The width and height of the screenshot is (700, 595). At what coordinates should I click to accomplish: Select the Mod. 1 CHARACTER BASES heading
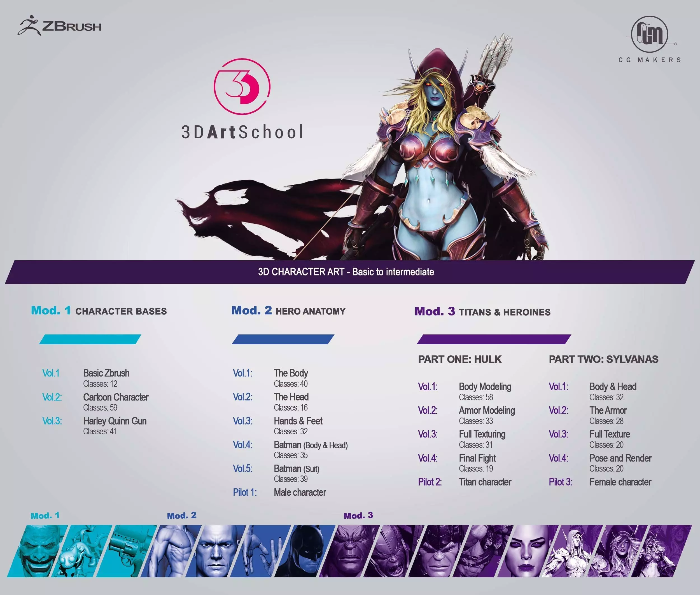99,311
